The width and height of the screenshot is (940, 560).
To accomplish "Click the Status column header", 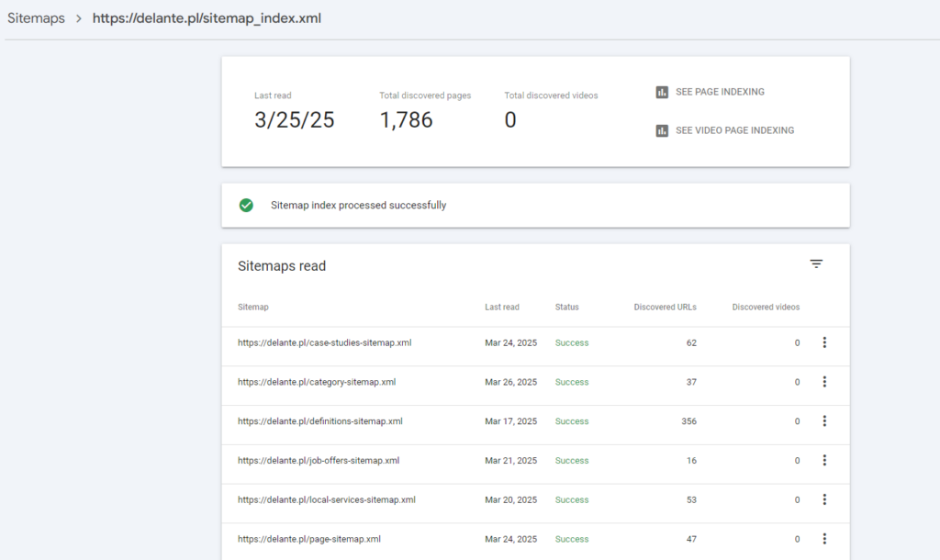I will tap(566, 308).
